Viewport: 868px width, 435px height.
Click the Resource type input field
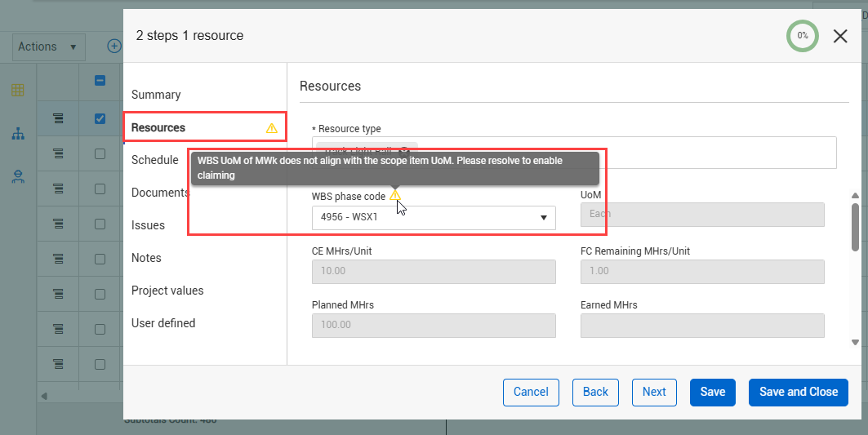pyautogui.click(x=574, y=153)
